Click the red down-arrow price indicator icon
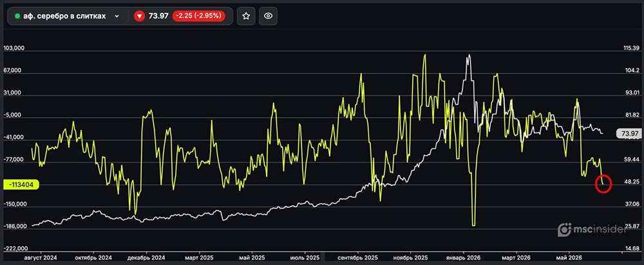 coord(140,17)
